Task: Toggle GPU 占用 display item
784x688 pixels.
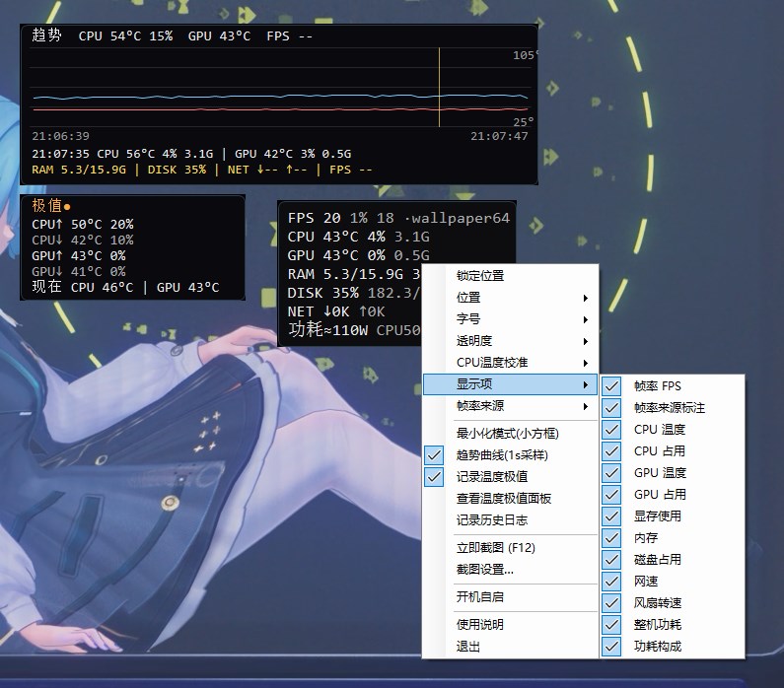Action: coord(673,495)
